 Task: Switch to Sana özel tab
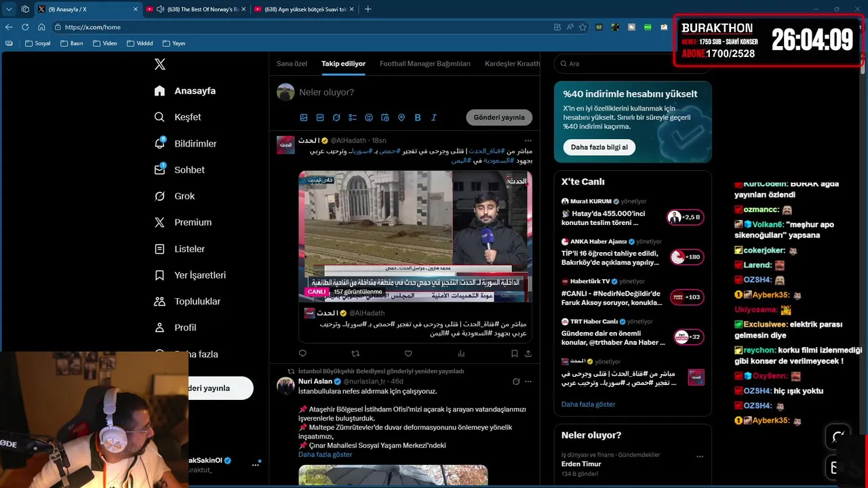pos(292,64)
